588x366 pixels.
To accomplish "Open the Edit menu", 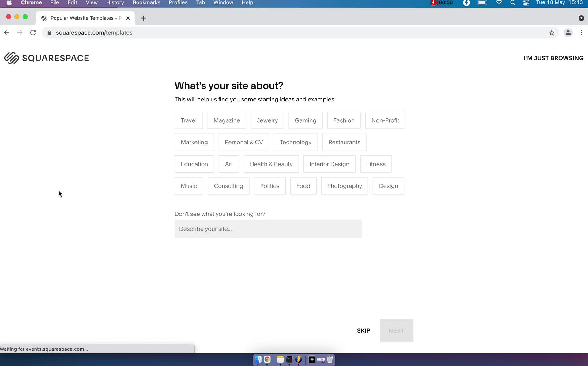I will coord(72,3).
